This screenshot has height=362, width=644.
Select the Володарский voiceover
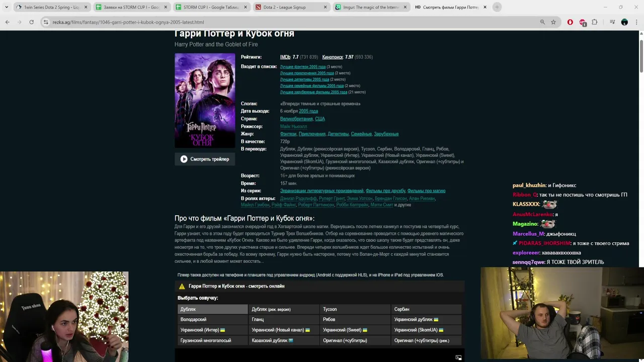(x=213, y=319)
